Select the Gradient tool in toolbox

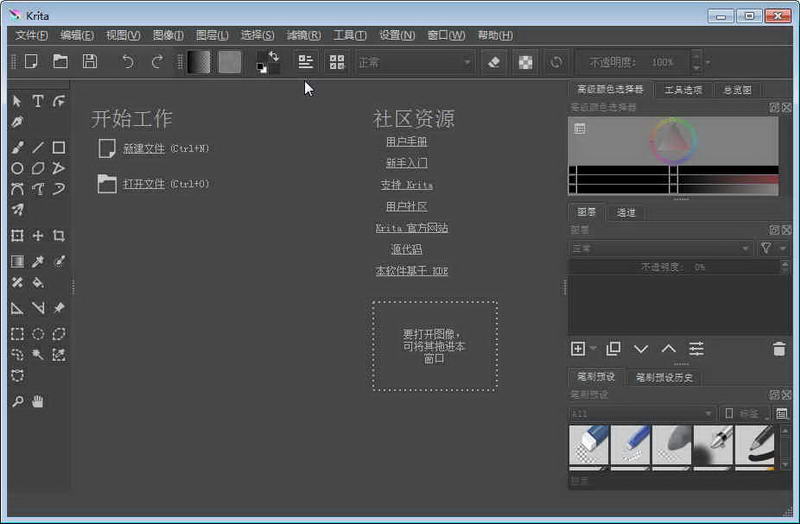17,261
